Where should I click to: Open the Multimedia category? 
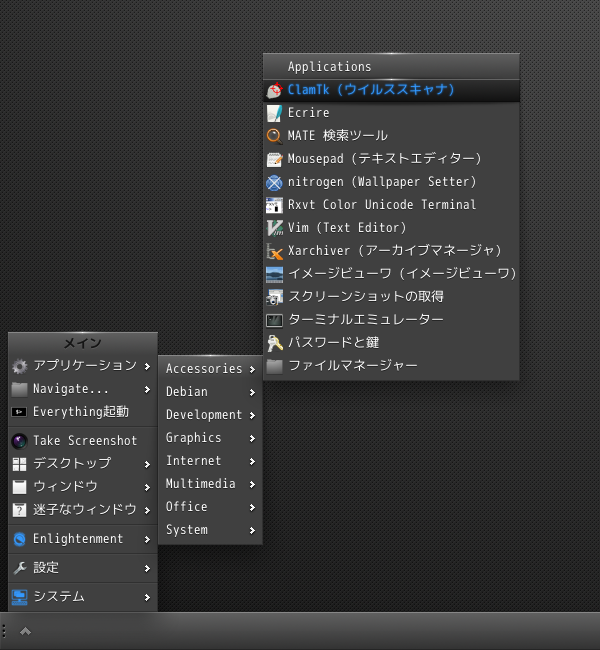[210, 484]
